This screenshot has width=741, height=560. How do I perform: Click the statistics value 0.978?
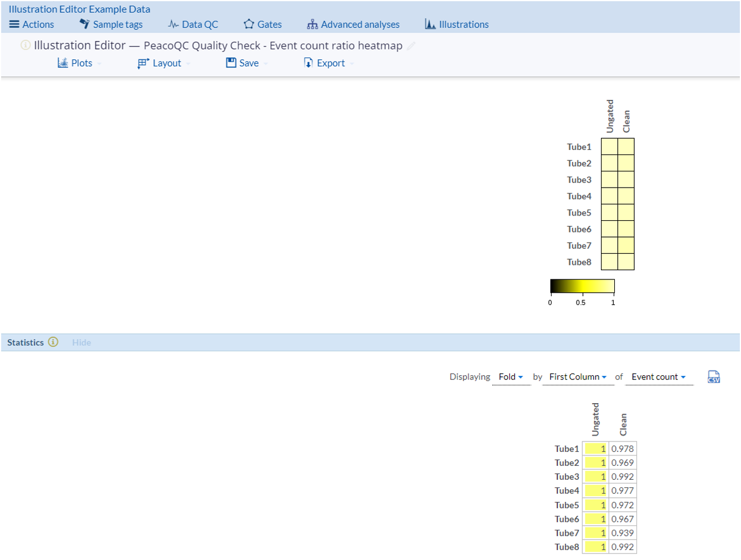[x=622, y=448]
